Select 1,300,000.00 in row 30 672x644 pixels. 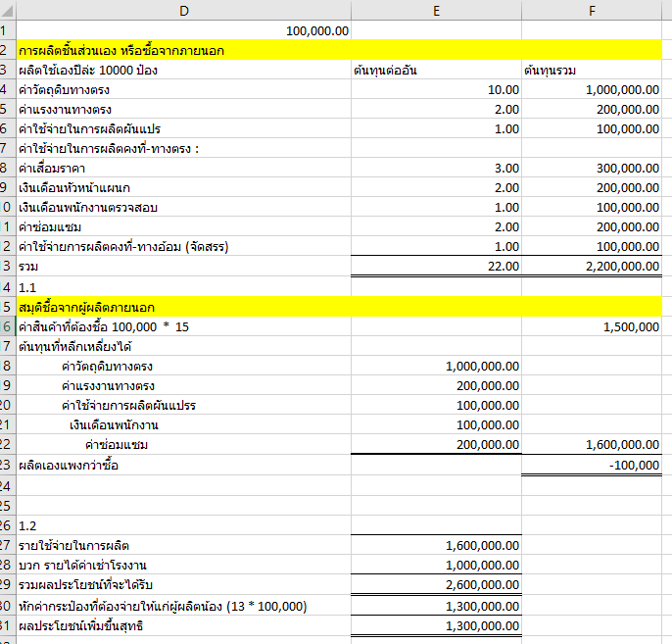(436, 606)
